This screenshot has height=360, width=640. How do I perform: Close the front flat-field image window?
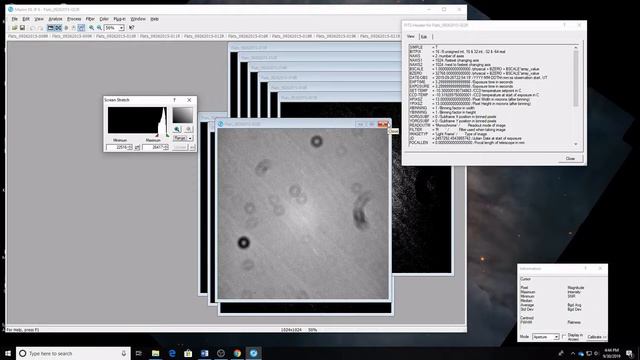pyautogui.click(x=383, y=124)
